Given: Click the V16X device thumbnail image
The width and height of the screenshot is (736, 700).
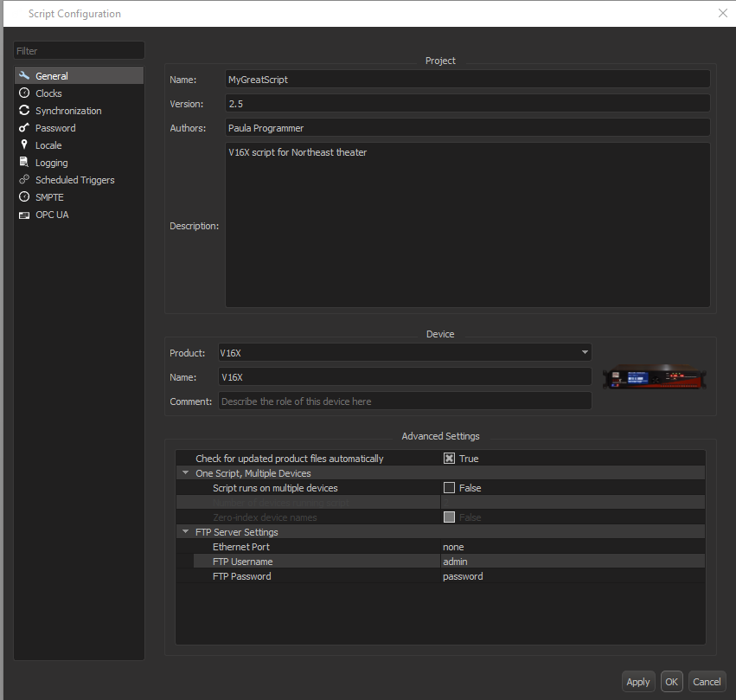Looking at the screenshot, I should (655, 377).
